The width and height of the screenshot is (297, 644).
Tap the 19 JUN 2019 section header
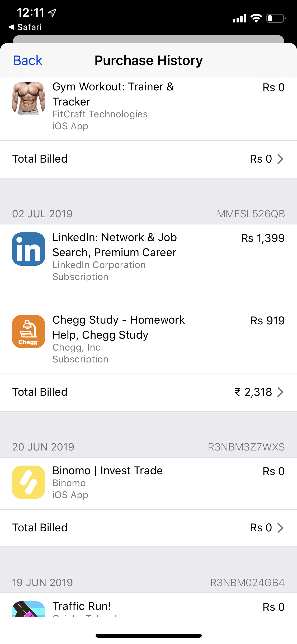(148, 582)
